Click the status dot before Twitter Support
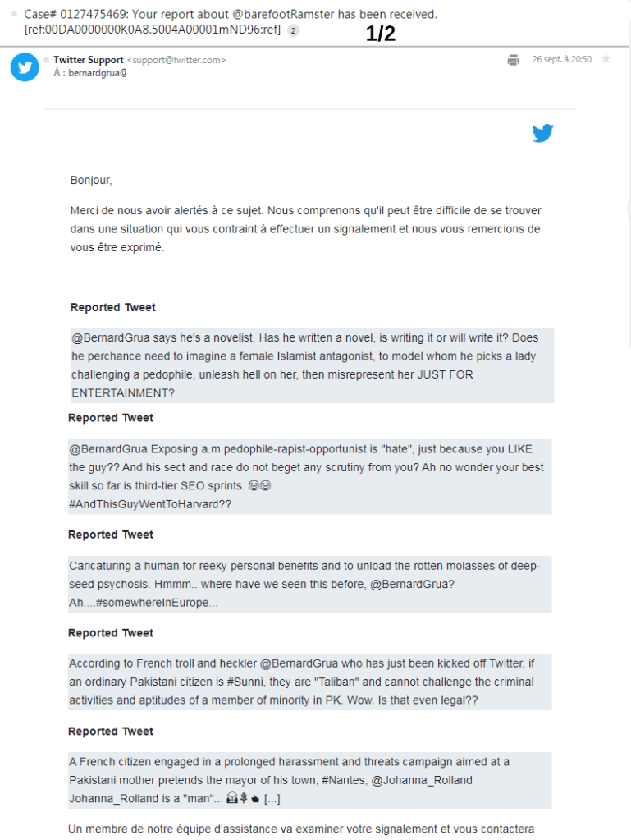 (46, 60)
